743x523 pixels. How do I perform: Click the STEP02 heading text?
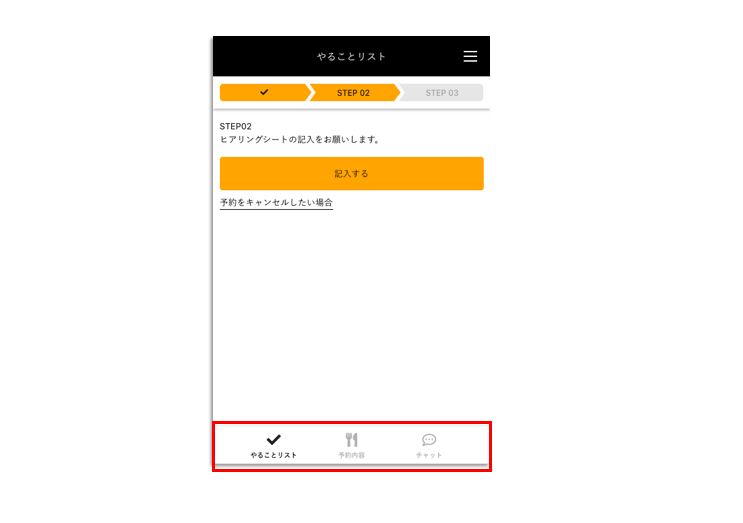point(236,126)
